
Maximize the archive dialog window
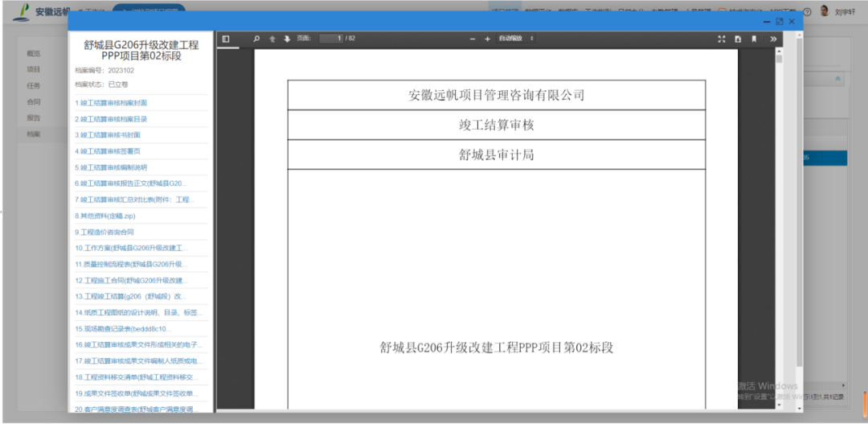pyautogui.click(x=779, y=21)
